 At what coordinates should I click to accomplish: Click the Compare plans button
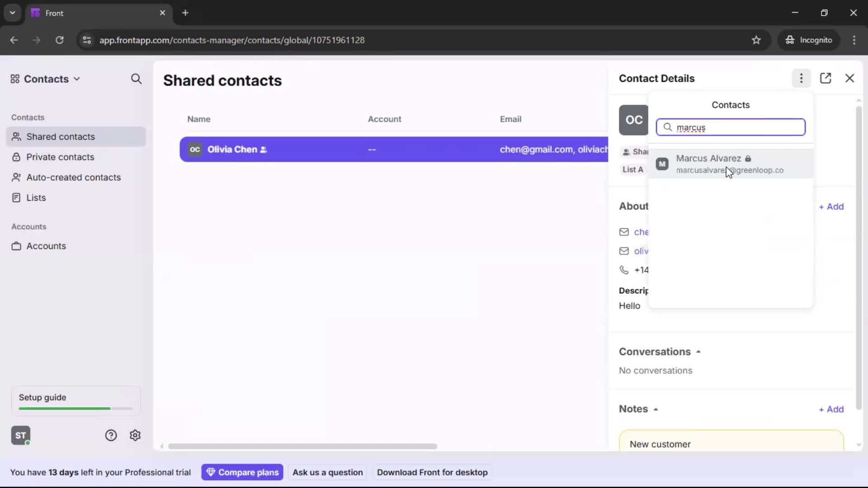[x=242, y=472]
